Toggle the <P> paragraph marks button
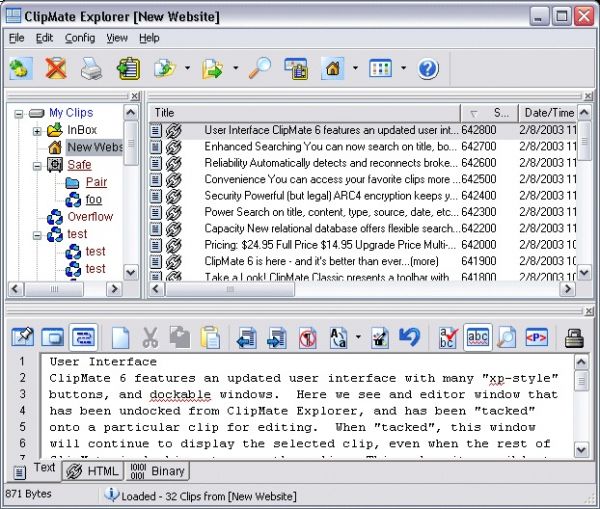This screenshot has width=600, height=509. pos(537,337)
